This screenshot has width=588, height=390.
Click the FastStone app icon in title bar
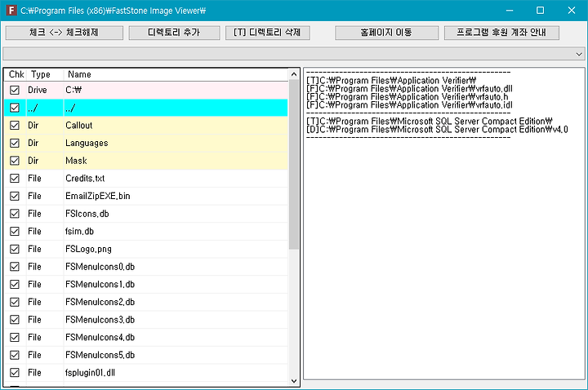click(x=11, y=10)
